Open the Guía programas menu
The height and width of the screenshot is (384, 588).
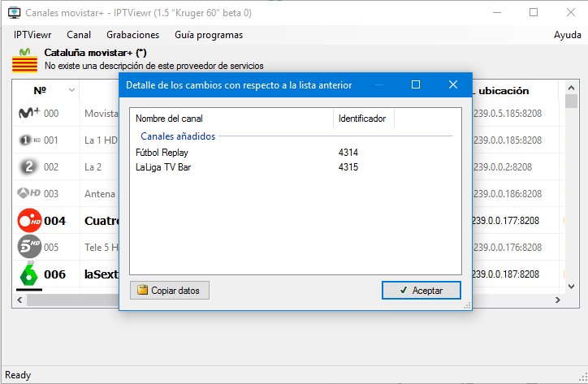(209, 35)
